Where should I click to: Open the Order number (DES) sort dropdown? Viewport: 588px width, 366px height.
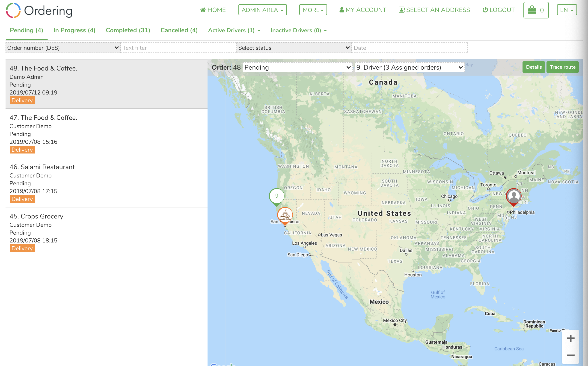click(63, 48)
